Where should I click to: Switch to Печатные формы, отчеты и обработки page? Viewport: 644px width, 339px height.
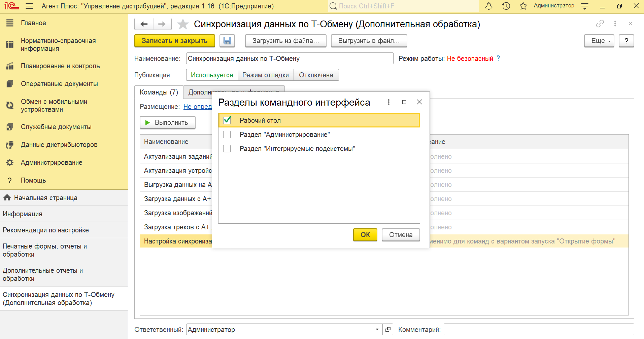64,250
